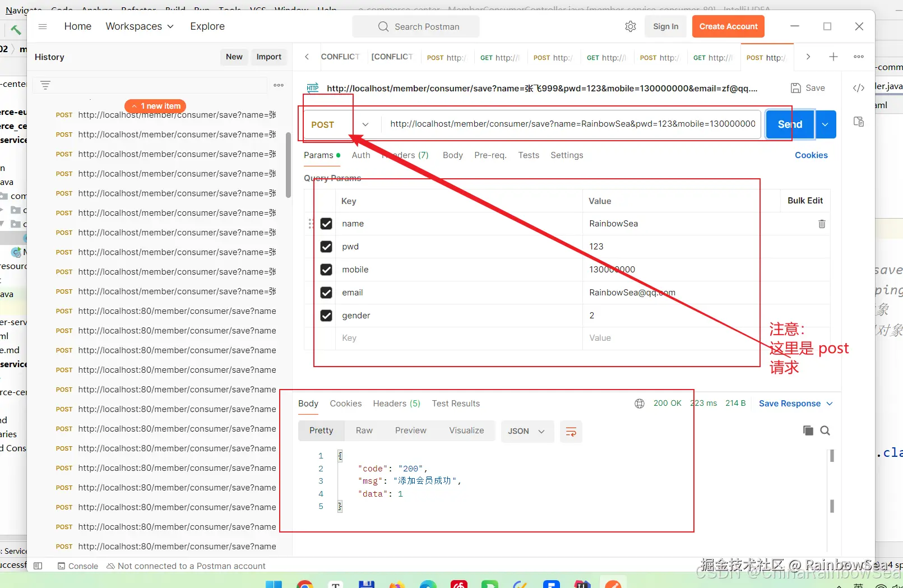This screenshot has width=903, height=588.
Task: Open the Test Results tab
Action: (x=456, y=404)
